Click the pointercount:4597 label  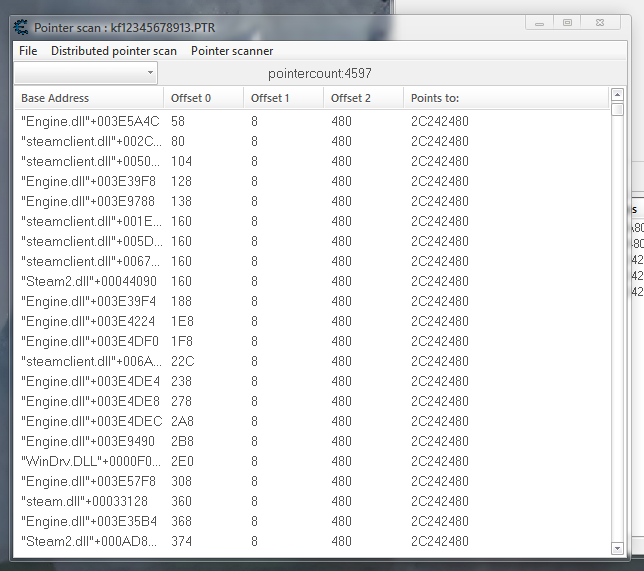320,74
